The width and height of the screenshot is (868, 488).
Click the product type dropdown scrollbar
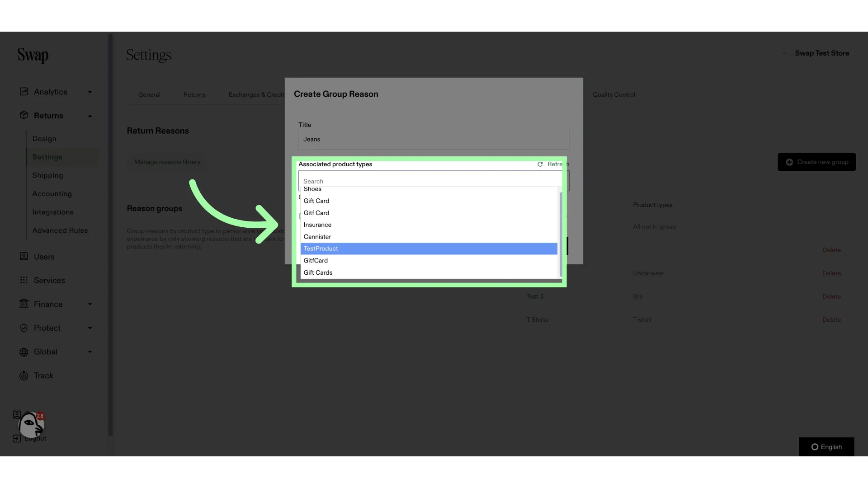561,234
